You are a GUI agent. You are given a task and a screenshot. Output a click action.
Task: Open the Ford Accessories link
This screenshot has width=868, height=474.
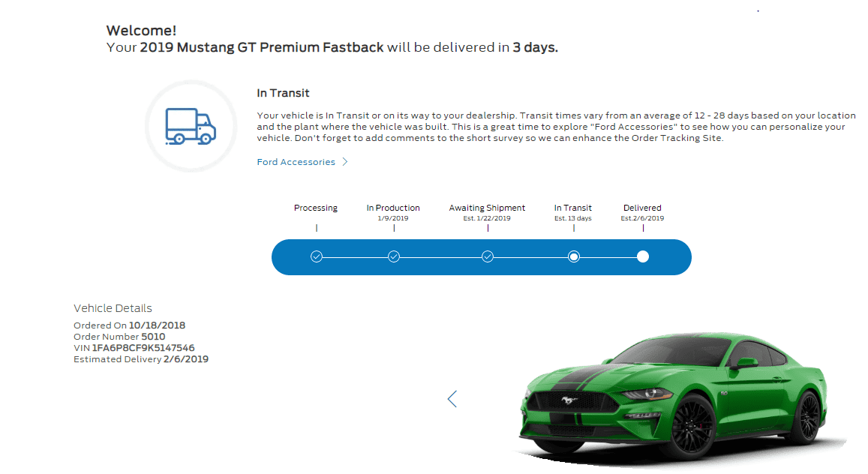296,162
